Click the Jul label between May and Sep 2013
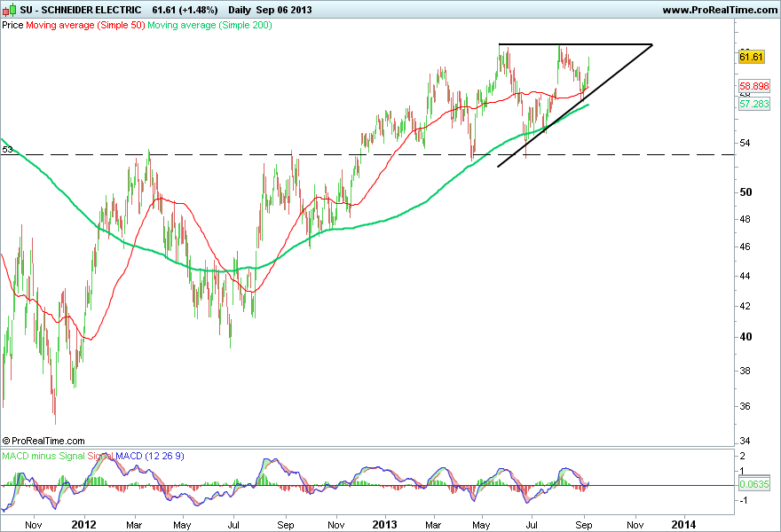This screenshot has height=532, width=781. pyautogui.click(x=532, y=525)
